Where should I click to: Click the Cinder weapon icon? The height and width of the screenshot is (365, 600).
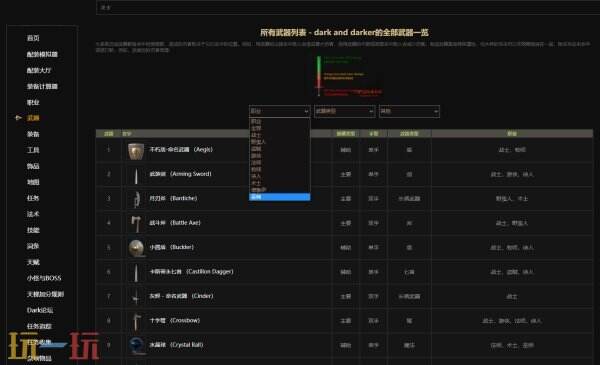click(x=136, y=297)
